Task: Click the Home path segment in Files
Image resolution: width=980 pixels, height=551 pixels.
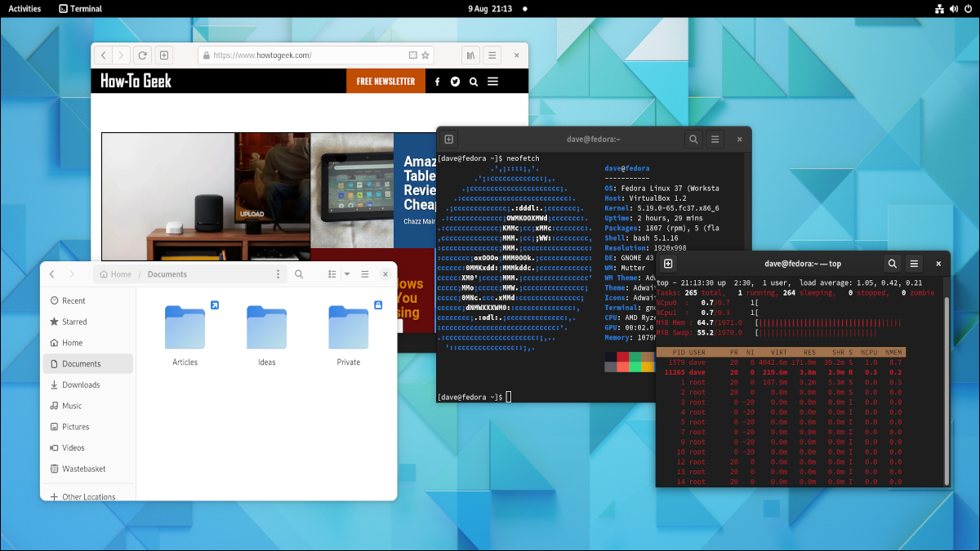Action: tap(115, 274)
